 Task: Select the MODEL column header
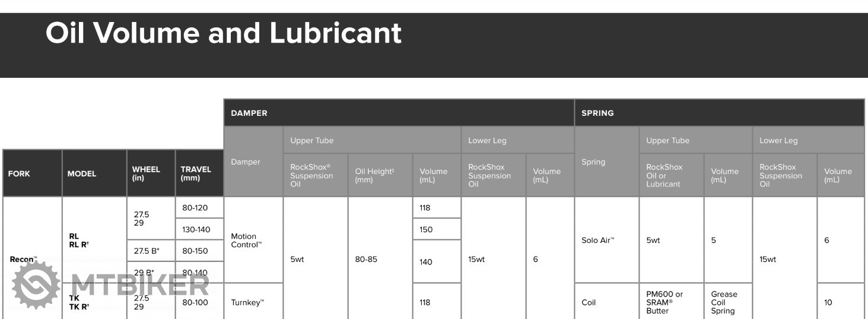point(82,174)
